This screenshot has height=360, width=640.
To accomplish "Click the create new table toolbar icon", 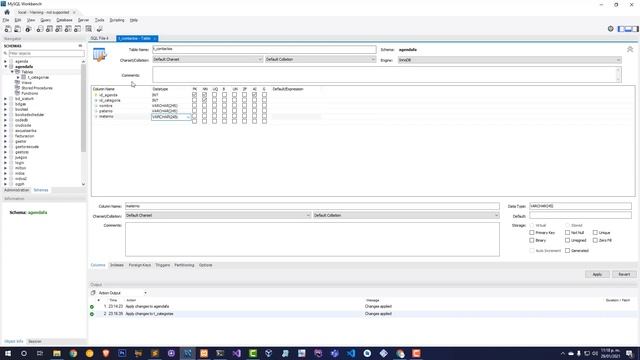I will click(x=49, y=29).
